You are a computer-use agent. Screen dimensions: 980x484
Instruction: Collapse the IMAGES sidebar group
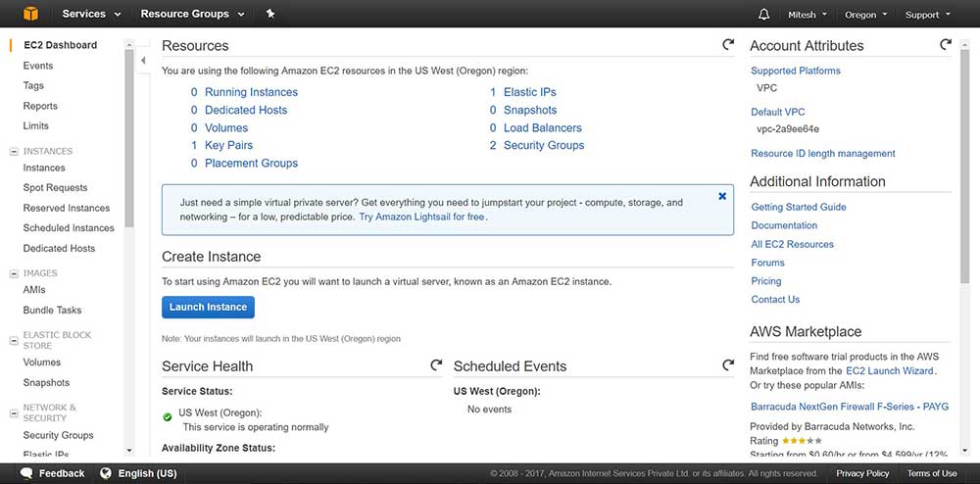coord(14,273)
